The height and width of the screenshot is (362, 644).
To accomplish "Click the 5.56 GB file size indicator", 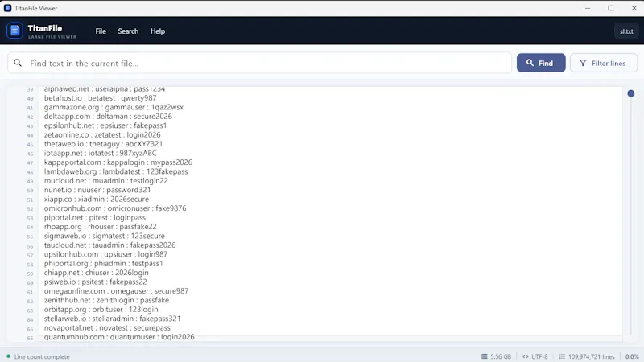I will pos(501,356).
